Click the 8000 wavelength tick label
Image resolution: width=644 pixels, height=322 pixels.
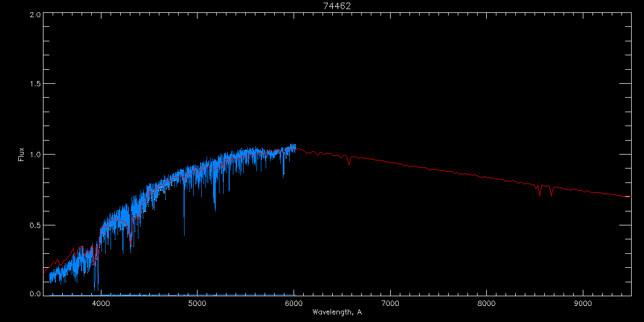tap(487, 303)
